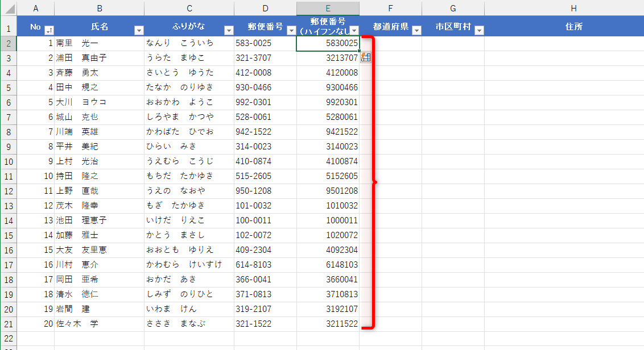The image size is (644, 350).
Task: Select postal code cell 321-3707
Action: [265, 58]
